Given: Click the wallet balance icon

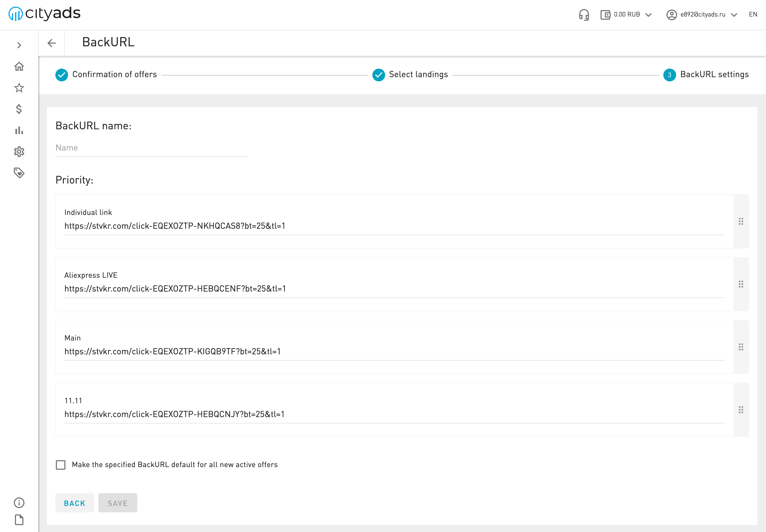Looking at the screenshot, I should click(x=605, y=15).
